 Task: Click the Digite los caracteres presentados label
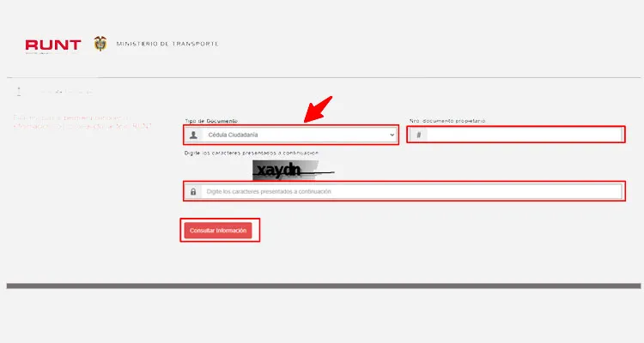pos(252,153)
